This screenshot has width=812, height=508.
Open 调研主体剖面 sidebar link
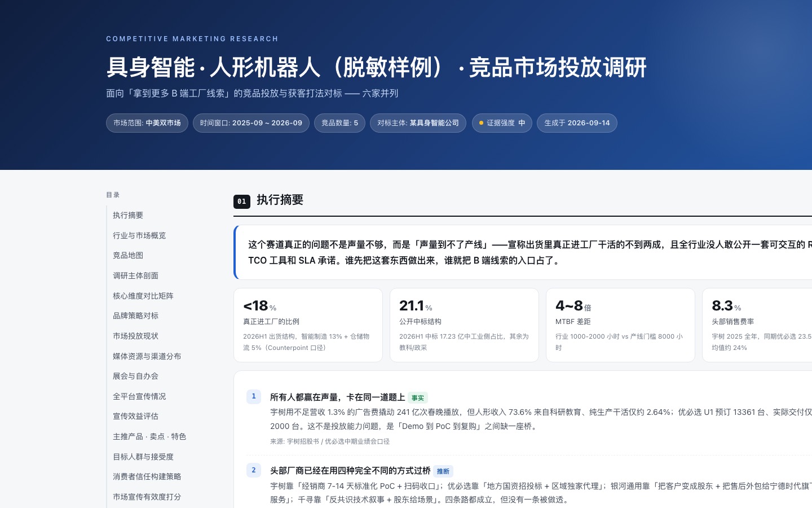pyautogui.click(x=135, y=275)
